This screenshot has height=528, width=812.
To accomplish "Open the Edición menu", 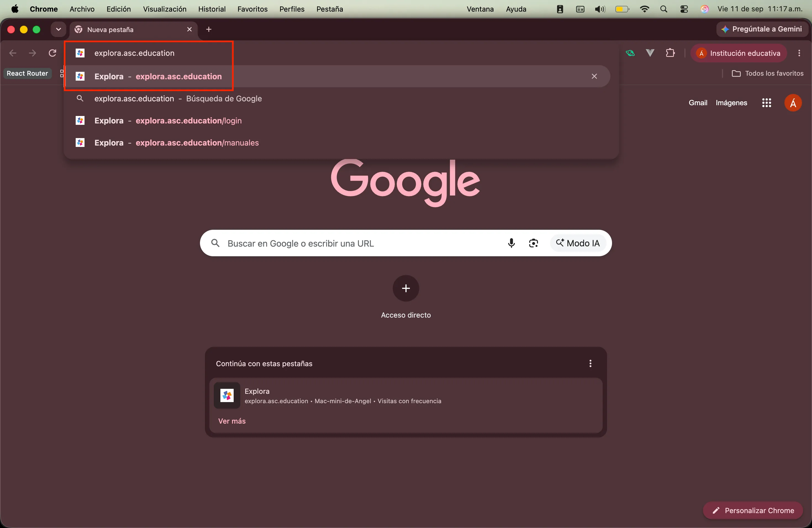I will click(119, 9).
